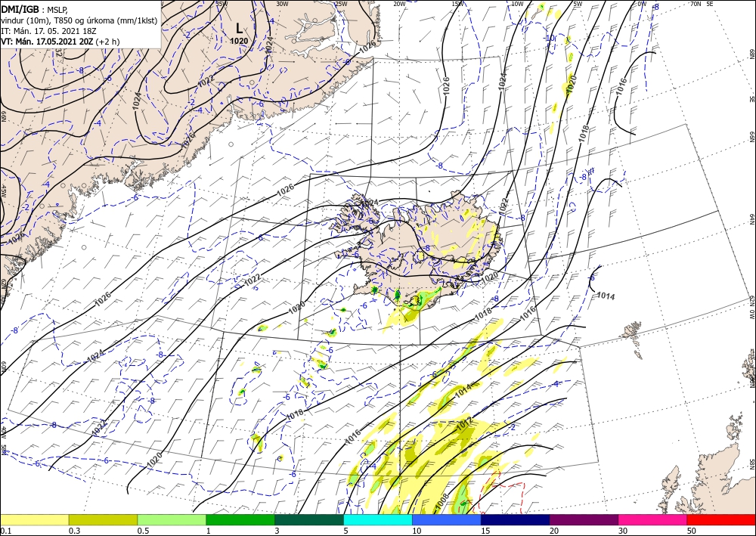
Task: Click the legend value 50
Action: pyautogui.click(x=692, y=531)
